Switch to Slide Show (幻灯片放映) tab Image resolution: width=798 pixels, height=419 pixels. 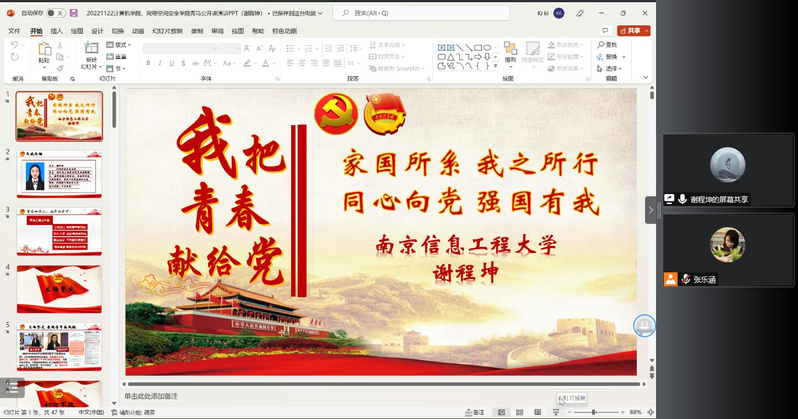tap(165, 31)
